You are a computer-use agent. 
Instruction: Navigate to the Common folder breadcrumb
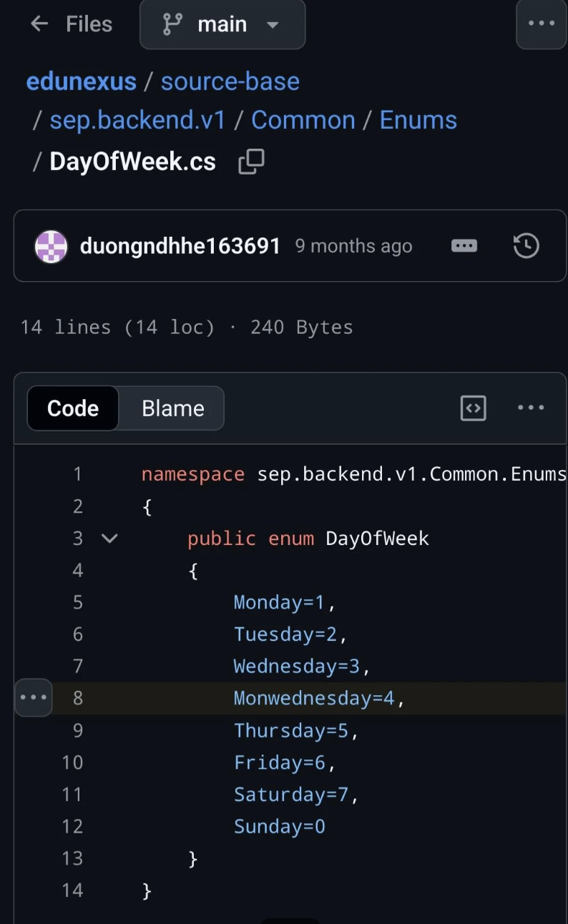coord(303,120)
